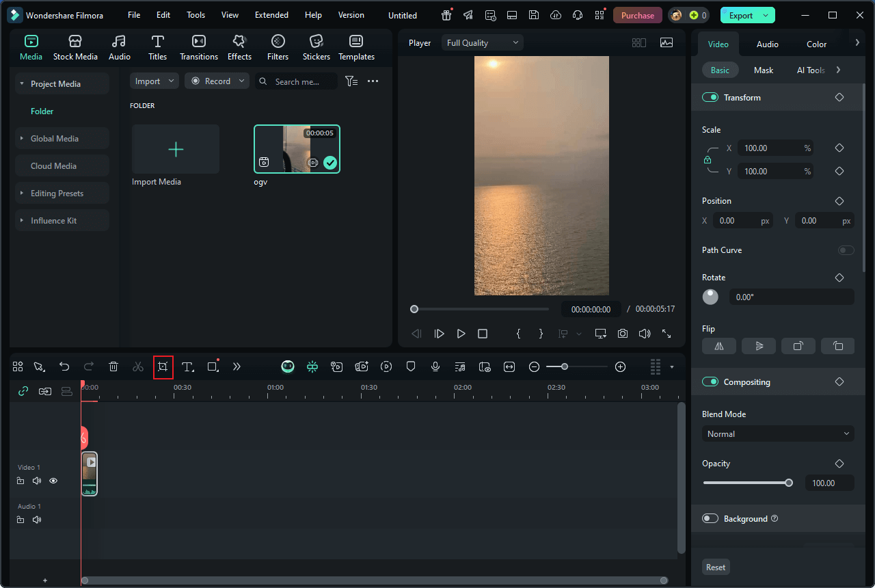Click the Reset button

[x=716, y=567]
